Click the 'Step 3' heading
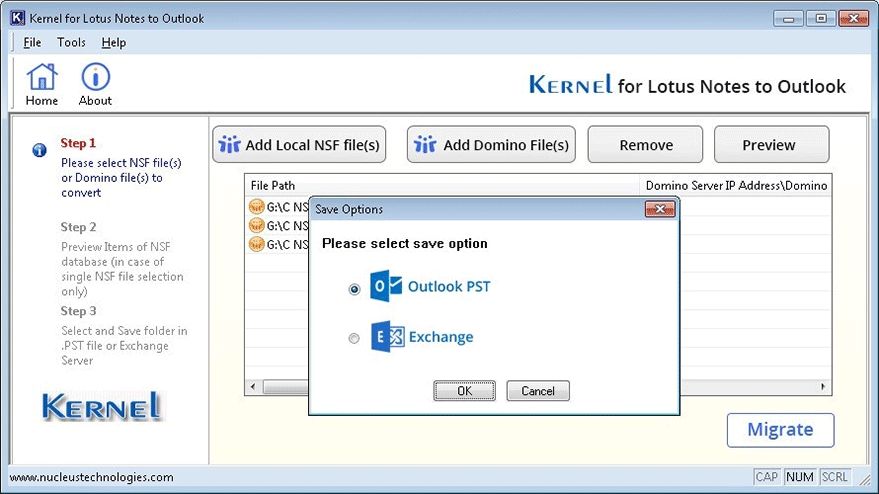The height and width of the screenshot is (494, 879). click(78, 311)
